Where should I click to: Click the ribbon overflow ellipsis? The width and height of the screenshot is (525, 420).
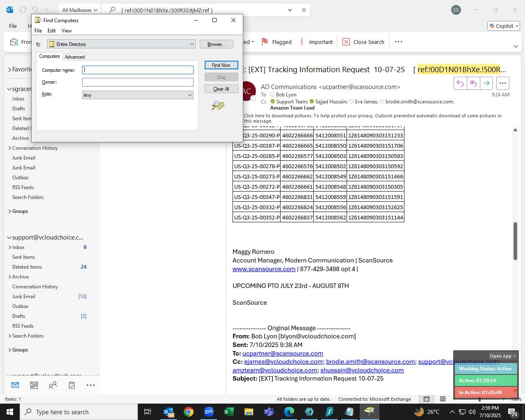398,42
